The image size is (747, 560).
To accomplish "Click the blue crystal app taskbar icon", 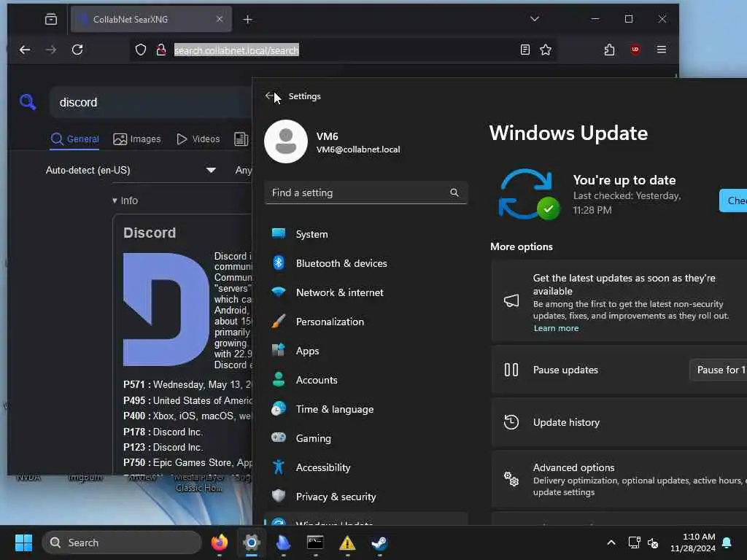I will tap(284, 542).
